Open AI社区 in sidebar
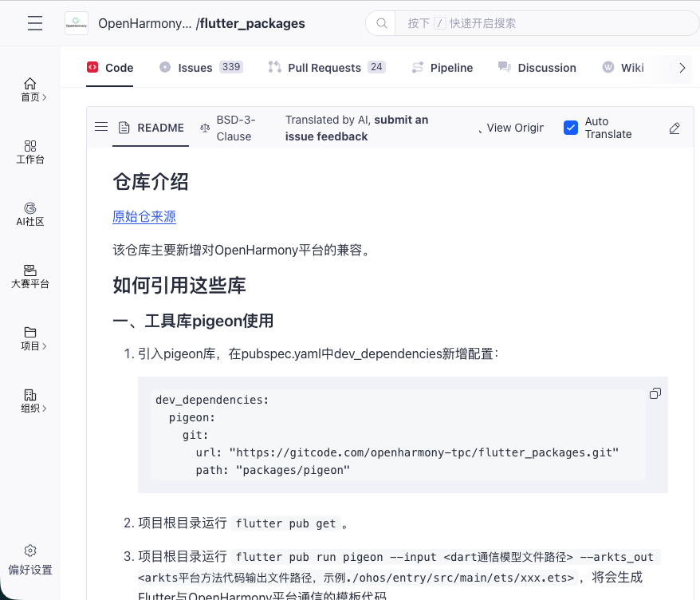This screenshot has width=700, height=600. pyautogui.click(x=30, y=215)
